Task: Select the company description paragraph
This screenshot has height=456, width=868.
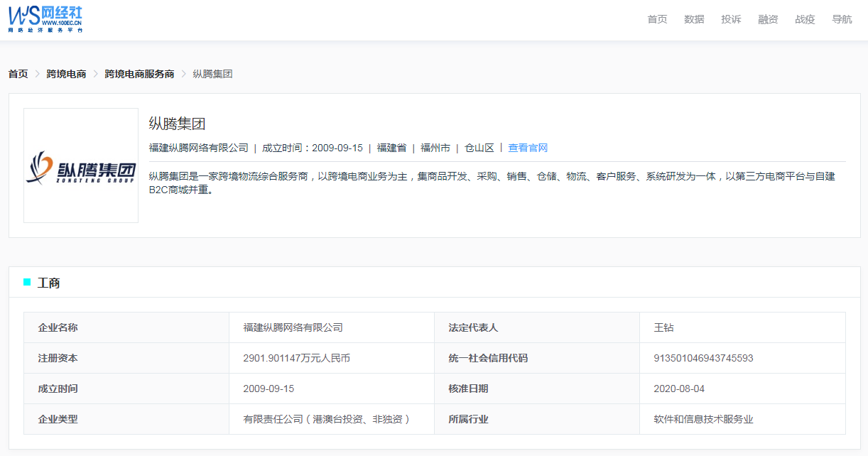Action: coord(492,183)
